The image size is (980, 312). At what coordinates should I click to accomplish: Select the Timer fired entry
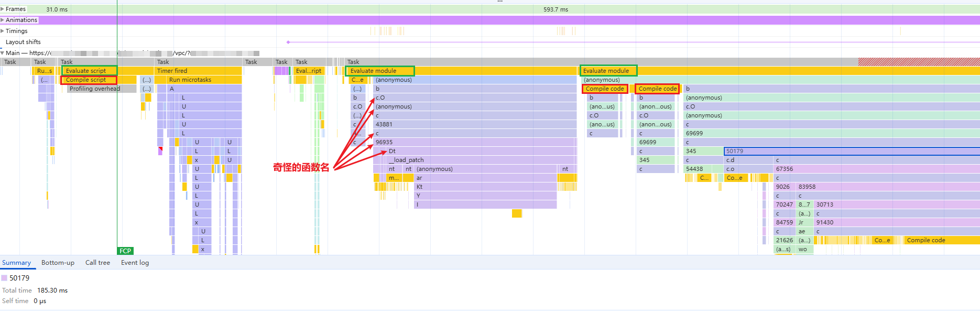(199, 71)
